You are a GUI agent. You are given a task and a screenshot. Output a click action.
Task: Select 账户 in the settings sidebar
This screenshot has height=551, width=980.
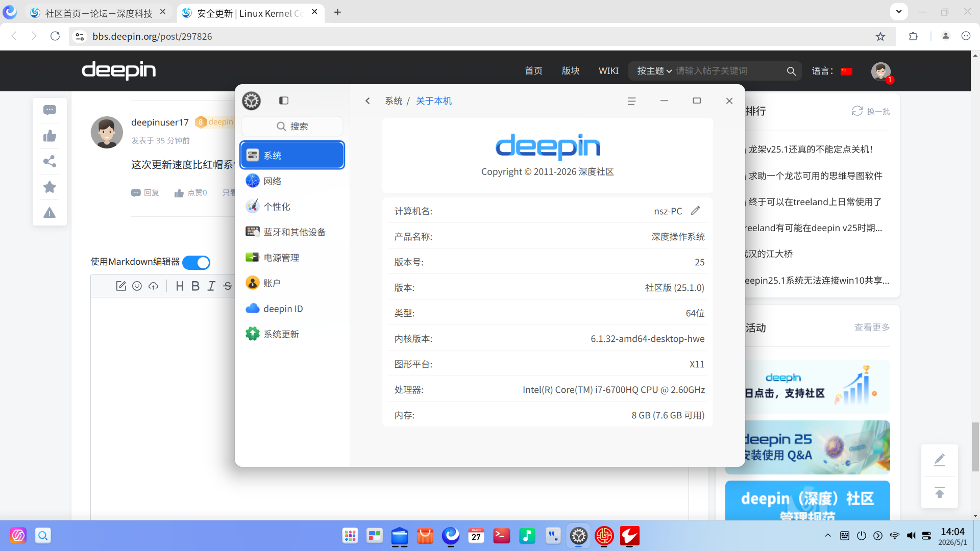(x=292, y=283)
